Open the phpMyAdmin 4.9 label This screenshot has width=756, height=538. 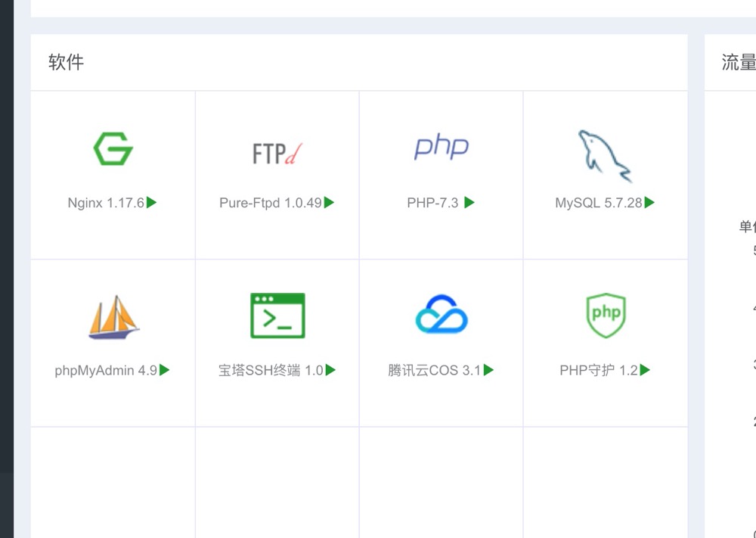point(106,371)
